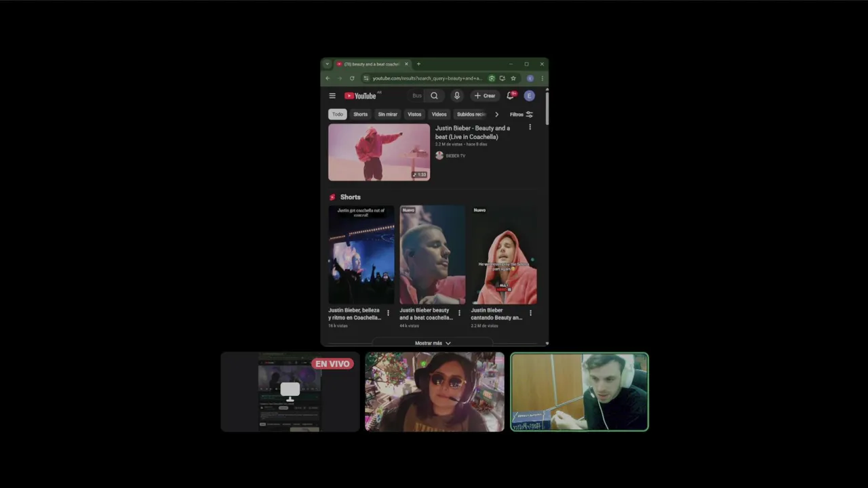The width and height of the screenshot is (868, 488).
Task: Select the Todo filter chip
Action: 338,114
